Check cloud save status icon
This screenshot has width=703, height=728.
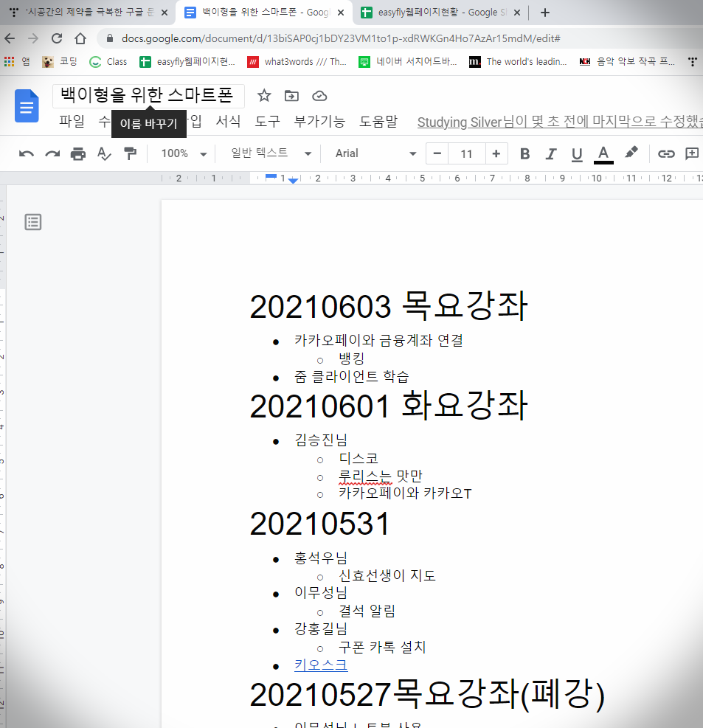[319, 96]
